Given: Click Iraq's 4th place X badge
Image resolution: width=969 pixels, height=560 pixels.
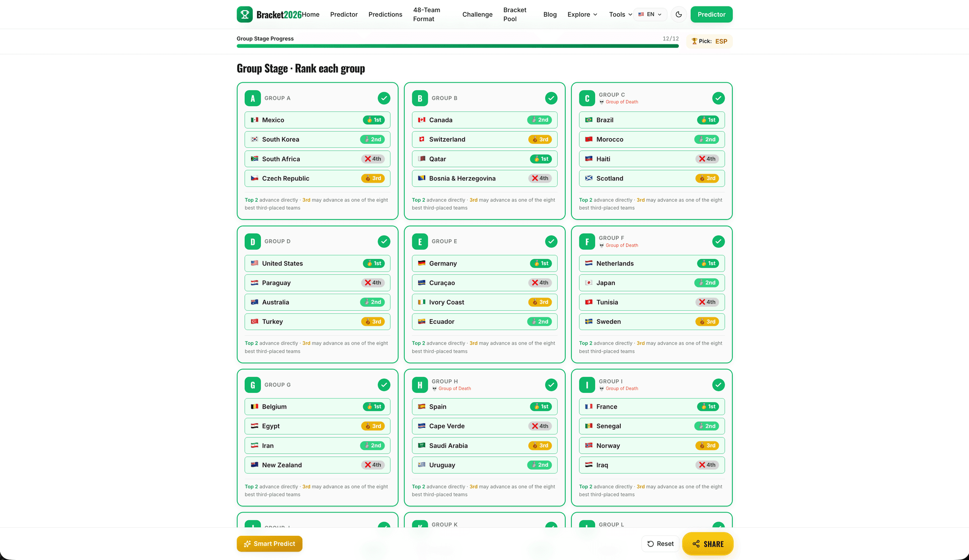Looking at the screenshot, I should pyautogui.click(x=707, y=465).
